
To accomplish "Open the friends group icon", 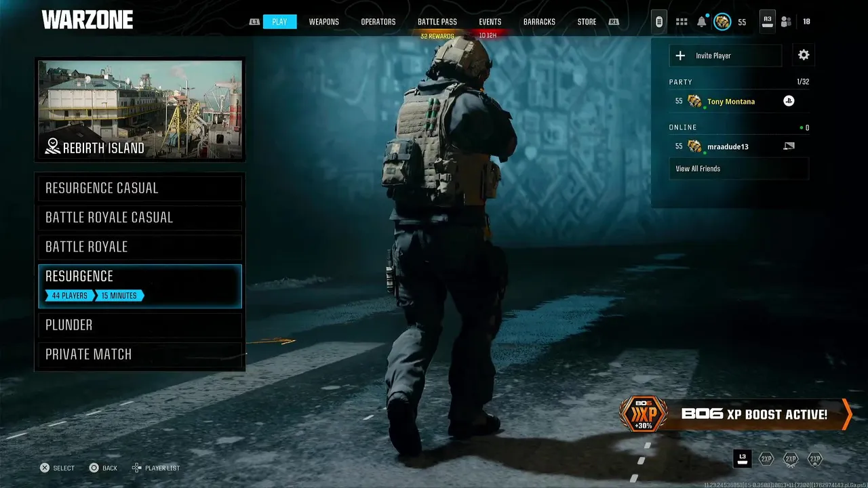I will coord(786,22).
